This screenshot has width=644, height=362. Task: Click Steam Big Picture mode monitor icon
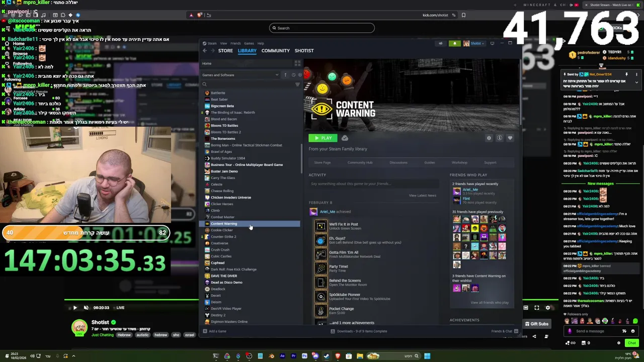coord(492,43)
